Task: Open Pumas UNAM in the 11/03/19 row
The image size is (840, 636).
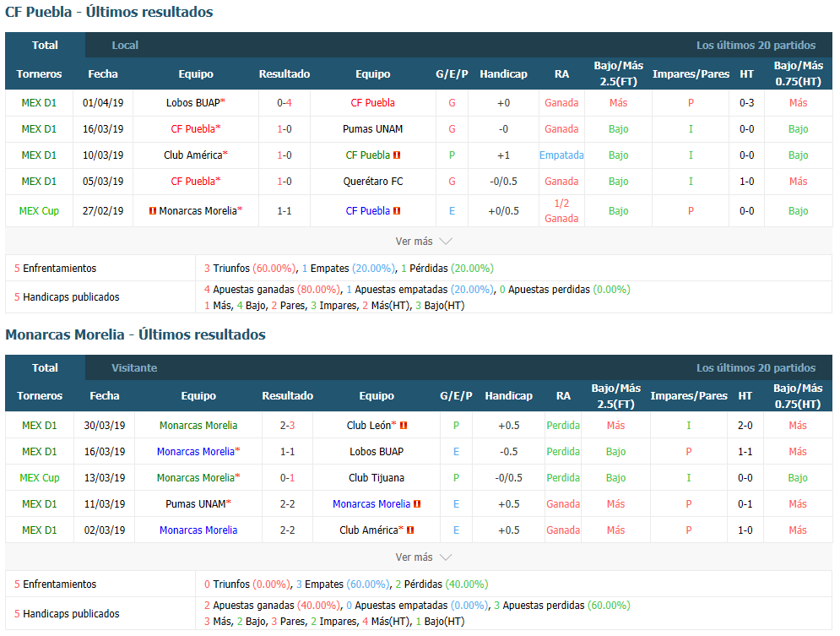Action: 196,504
